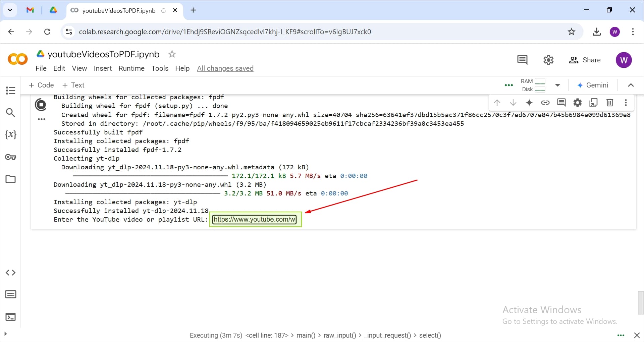Open the command palette icon

tap(10, 294)
